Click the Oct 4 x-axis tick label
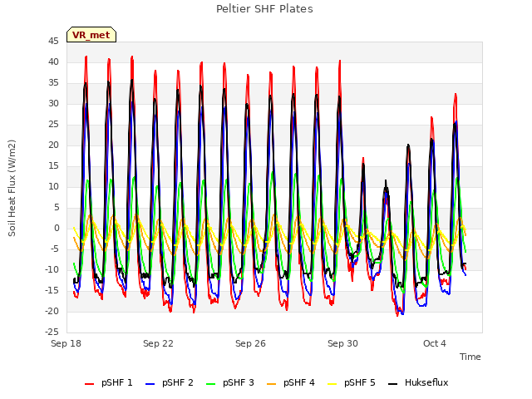The height and width of the screenshot is (399, 532). pos(435,343)
